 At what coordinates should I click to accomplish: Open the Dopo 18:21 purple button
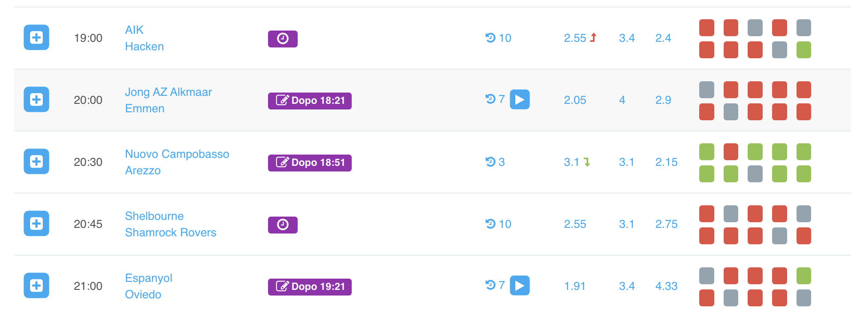coord(310,101)
